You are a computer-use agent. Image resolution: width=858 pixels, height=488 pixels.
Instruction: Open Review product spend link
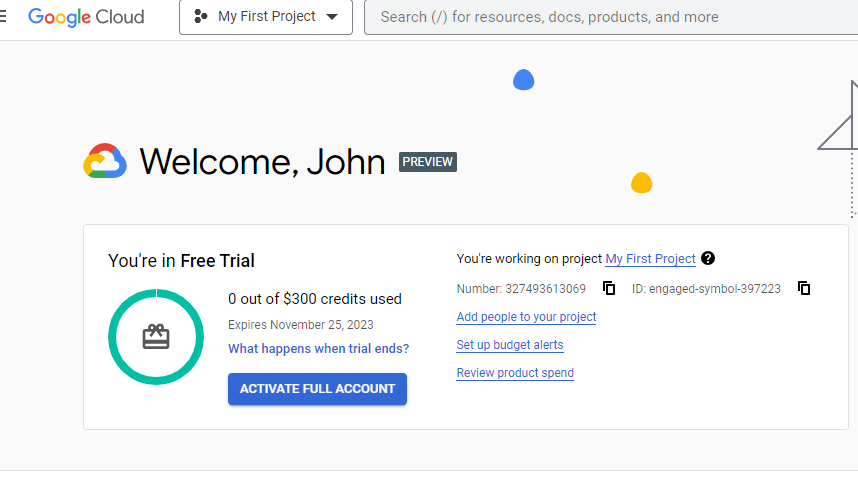point(515,373)
